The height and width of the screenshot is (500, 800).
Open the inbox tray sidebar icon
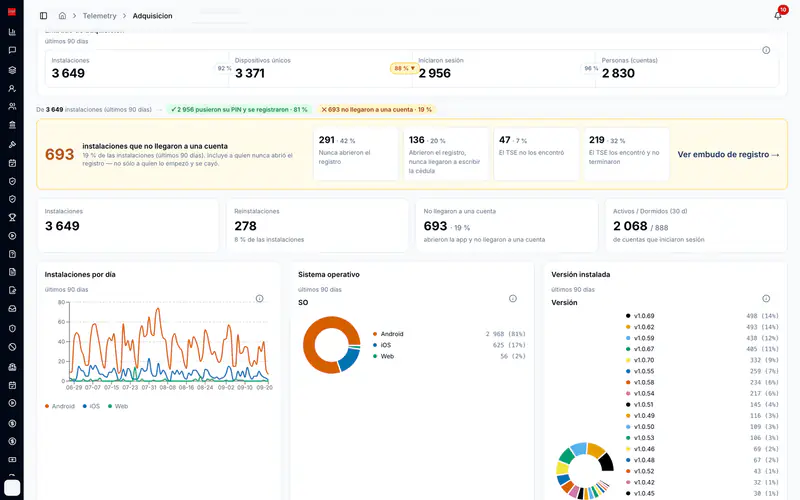point(12,309)
